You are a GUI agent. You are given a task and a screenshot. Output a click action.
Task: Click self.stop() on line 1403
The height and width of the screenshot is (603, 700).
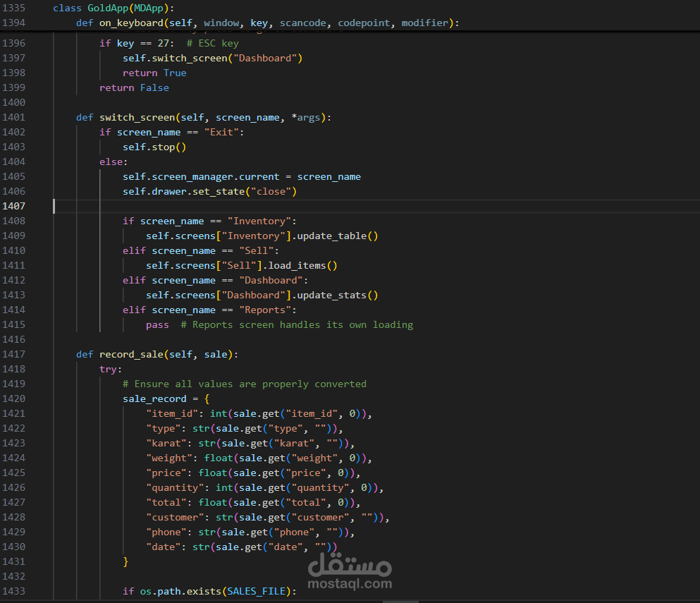[154, 147]
